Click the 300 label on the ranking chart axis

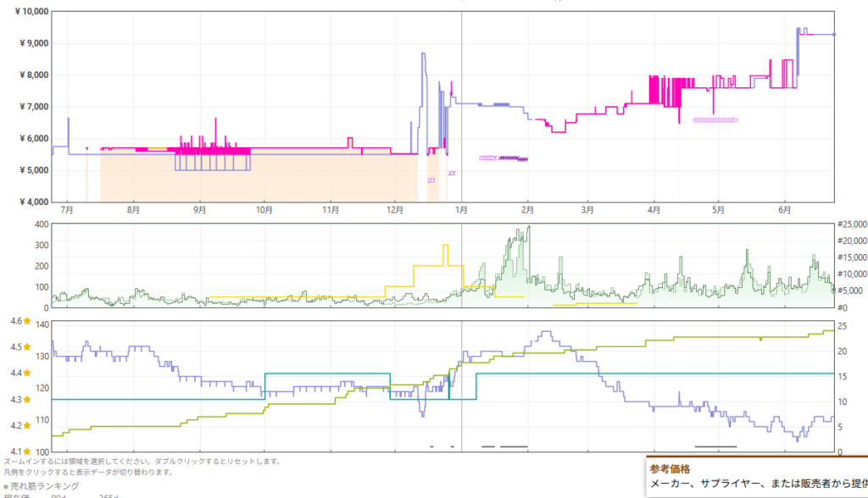pyautogui.click(x=42, y=245)
